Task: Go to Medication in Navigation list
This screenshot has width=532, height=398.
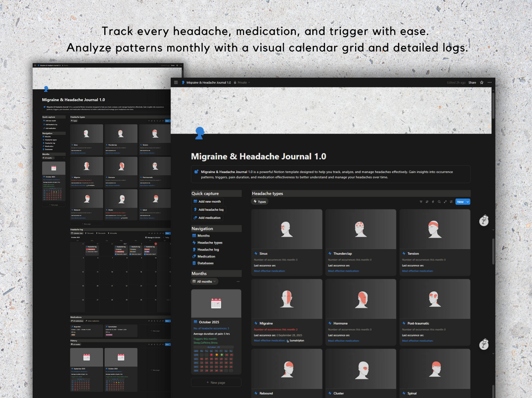Action: (204, 256)
